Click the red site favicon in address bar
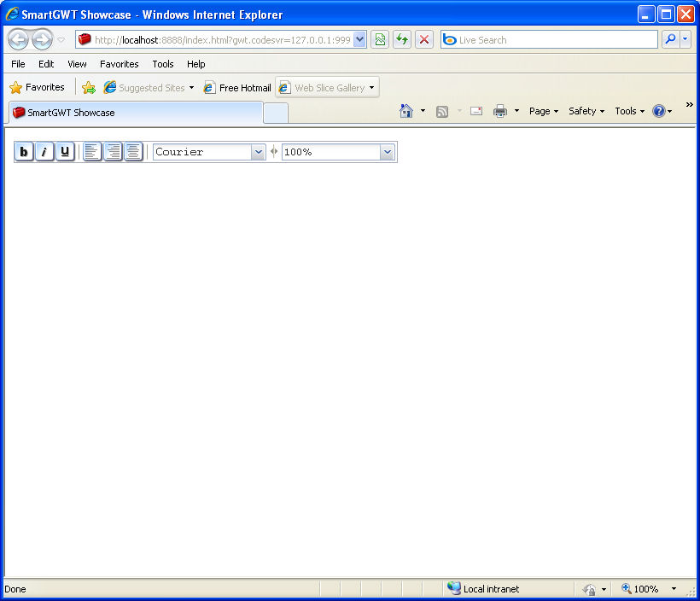Viewport: 700px width, 601px height. (x=85, y=40)
